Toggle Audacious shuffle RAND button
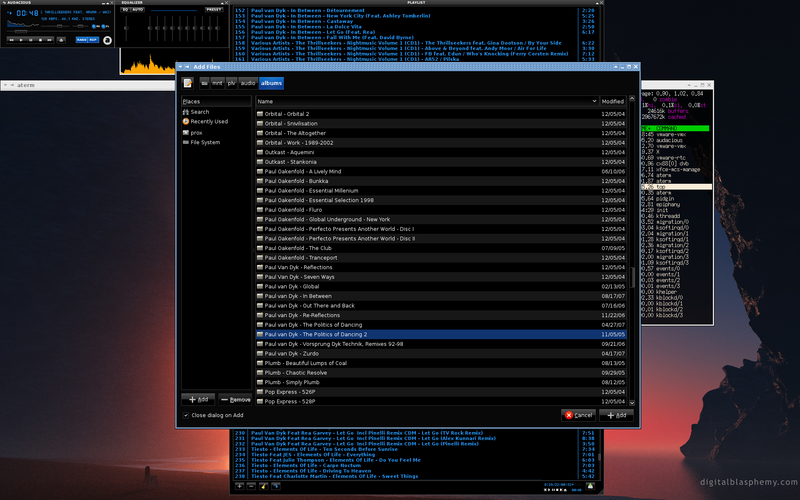Image resolution: width=800 pixels, height=500 pixels. tap(82, 40)
